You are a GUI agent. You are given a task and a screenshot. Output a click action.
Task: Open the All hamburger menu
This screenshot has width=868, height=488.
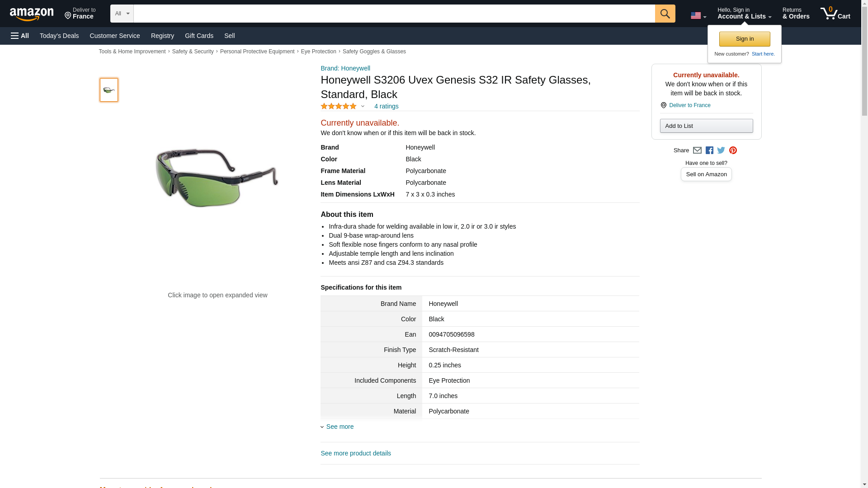[20, 36]
